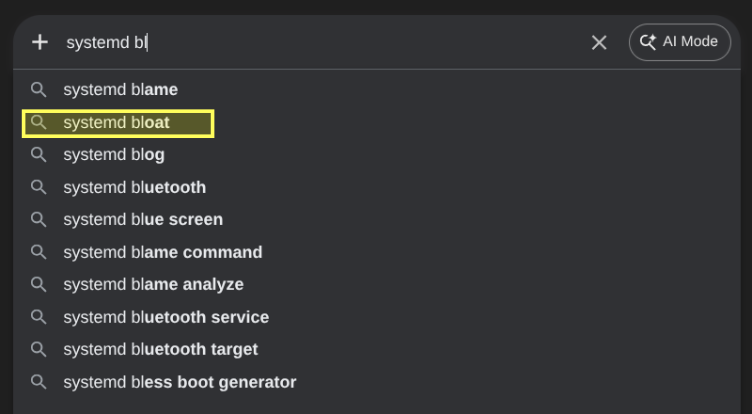The height and width of the screenshot is (414, 752).
Task: Choose the 'systemd bloat' suggestion
Action: pos(116,123)
